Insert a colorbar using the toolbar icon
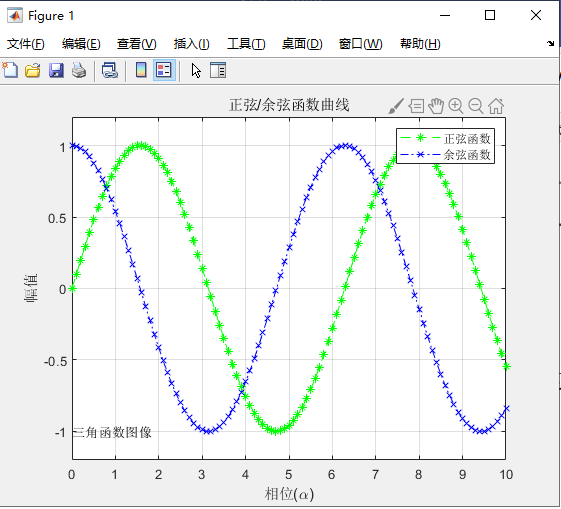The height and width of the screenshot is (509, 561). coord(141,70)
